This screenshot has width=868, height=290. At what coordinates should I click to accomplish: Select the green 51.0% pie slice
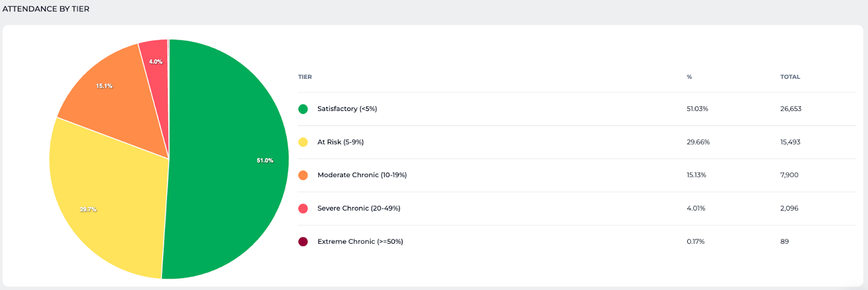[233, 160]
